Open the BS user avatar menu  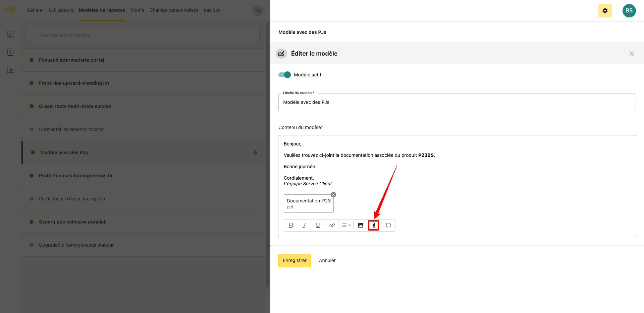pyautogui.click(x=629, y=11)
